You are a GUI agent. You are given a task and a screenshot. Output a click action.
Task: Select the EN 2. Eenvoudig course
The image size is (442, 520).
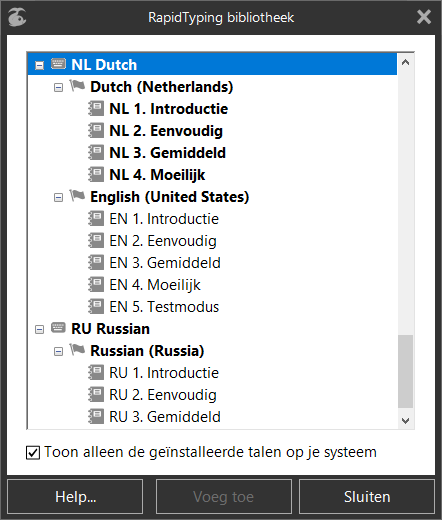point(163,241)
